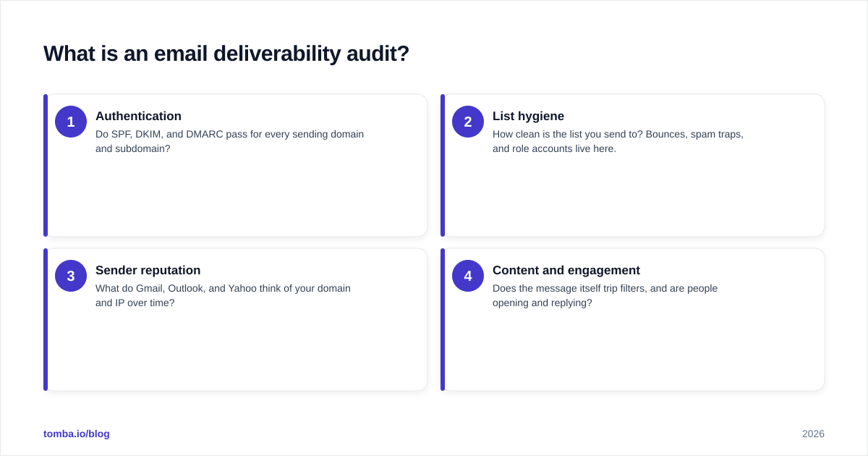The image size is (868, 456).
Task: Select the Authentication card heading
Action: pyautogui.click(x=138, y=116)
